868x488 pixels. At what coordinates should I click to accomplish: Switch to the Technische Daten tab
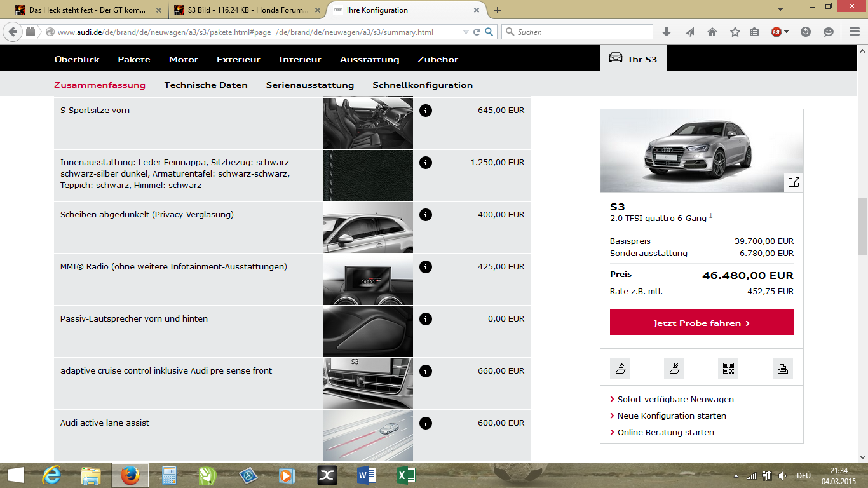point(206,84)
